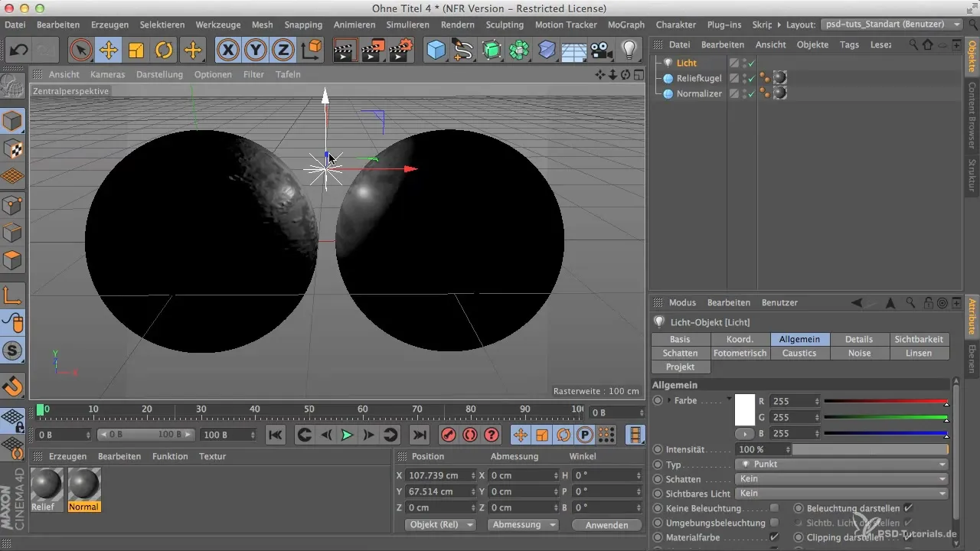Switch to the Details tab
The height and width of the screenshot is (551, 980).
coord(859,339)
